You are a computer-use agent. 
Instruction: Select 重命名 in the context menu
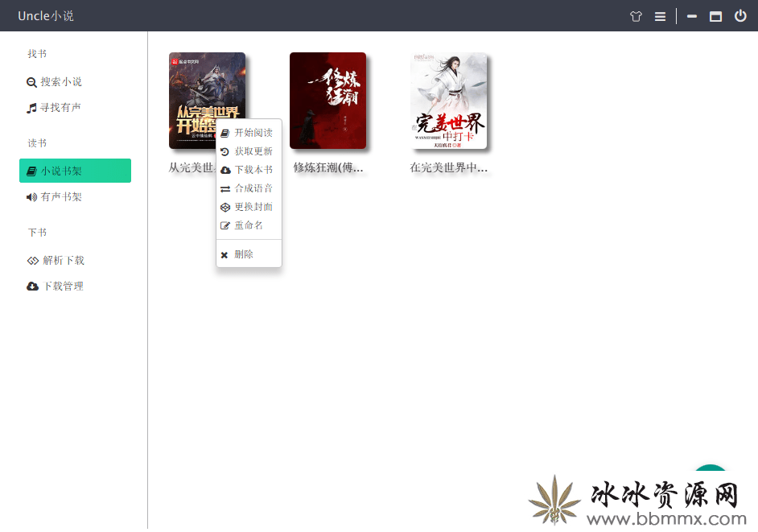249,225
